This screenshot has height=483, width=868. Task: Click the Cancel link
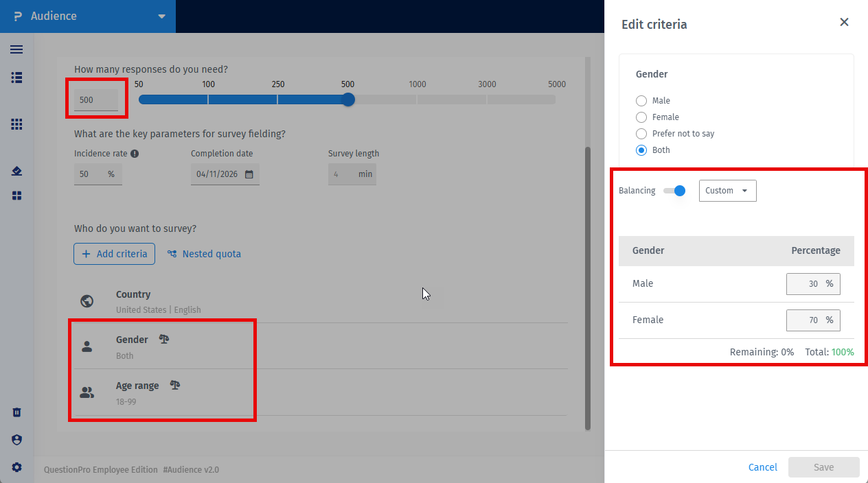click(x=763, y=467)
